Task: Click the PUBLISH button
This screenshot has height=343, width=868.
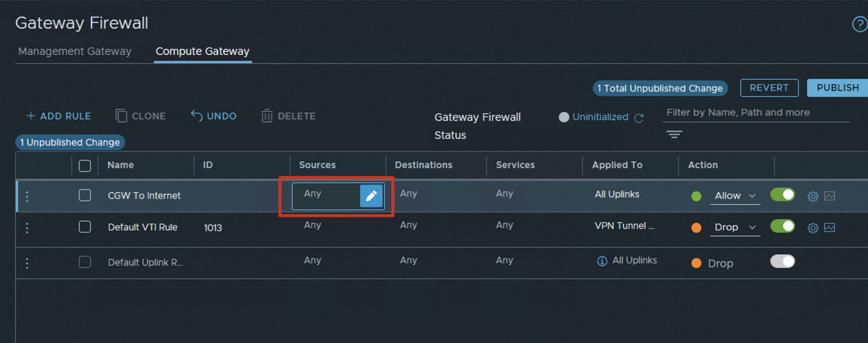Action: 837,88
